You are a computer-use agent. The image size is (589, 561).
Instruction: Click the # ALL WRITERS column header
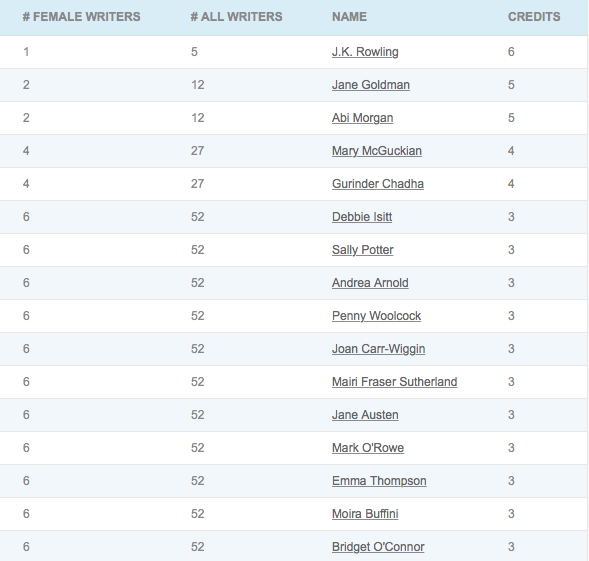coord(236,17)
